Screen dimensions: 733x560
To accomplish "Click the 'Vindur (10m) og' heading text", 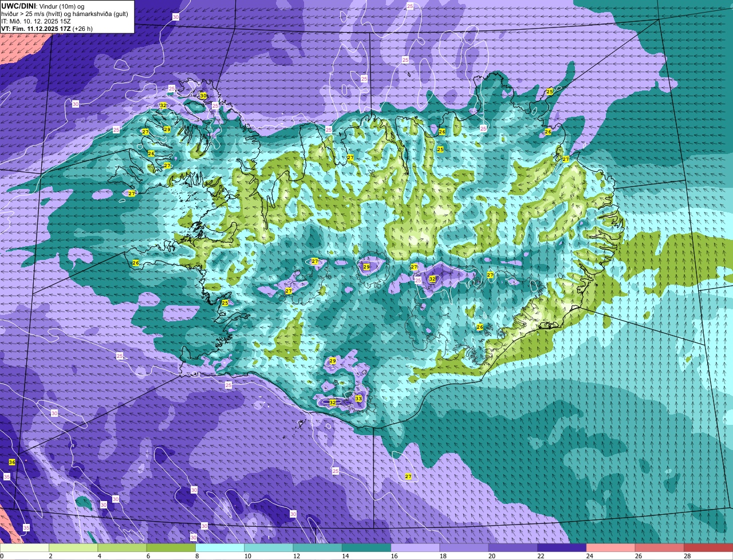I will pos(62,6).
